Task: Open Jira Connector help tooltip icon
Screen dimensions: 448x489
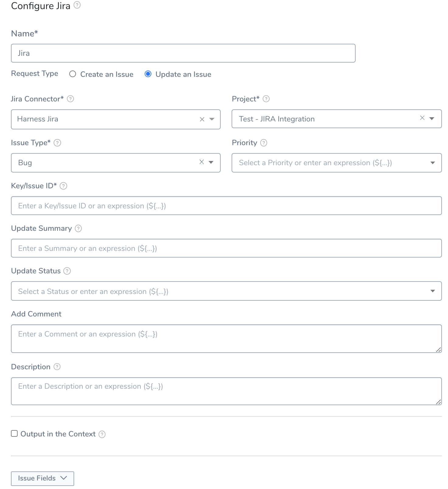Action: [x=71, y=99]
